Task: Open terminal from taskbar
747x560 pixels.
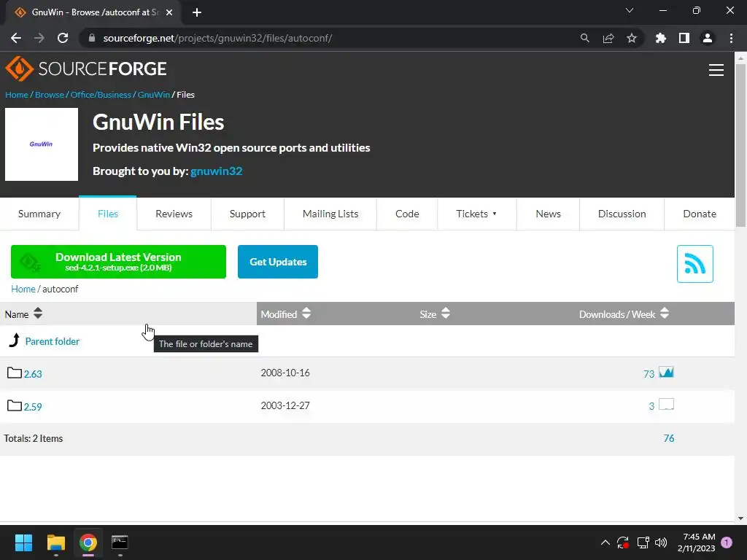Action: coord(120,542)
